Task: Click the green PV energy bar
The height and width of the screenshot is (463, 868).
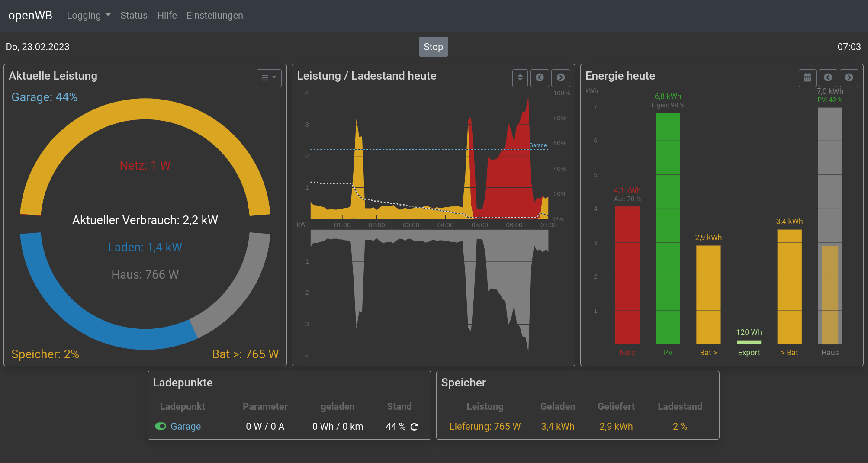Action: [668, 228]
